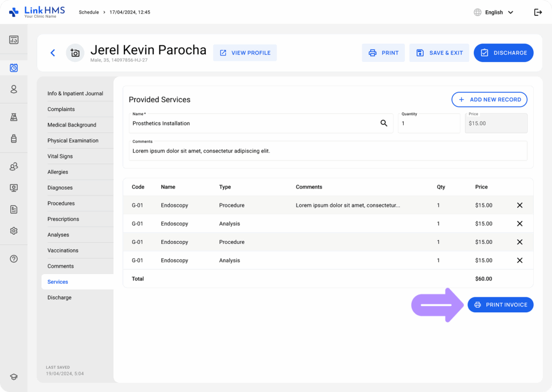Open the laboratory flask sidebar icon
The width and height of the screenshot is (552, 392).
(x=13, y=117)
